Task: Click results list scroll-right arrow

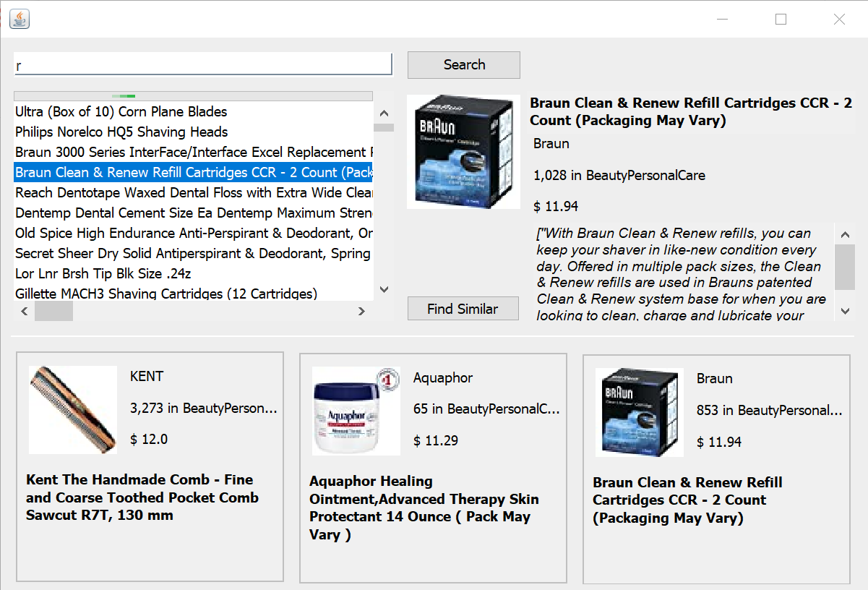Action: [x=362, y=311]
